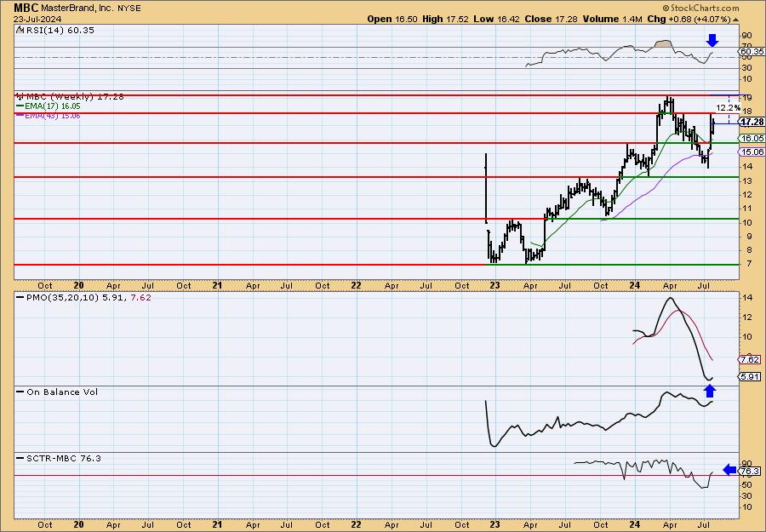Click the 5.91 PMO value tag
The image size is (766, 532).
tap(750, 376)
